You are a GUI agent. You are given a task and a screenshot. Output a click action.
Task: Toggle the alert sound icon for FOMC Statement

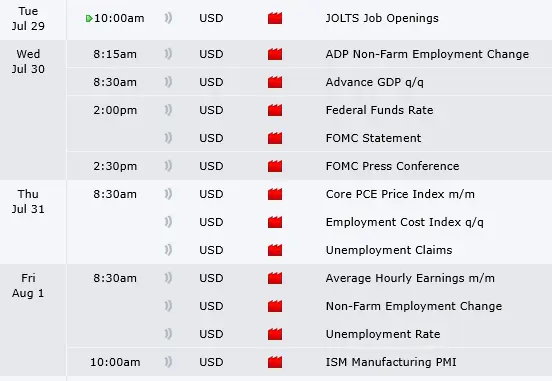click(168, 138)
